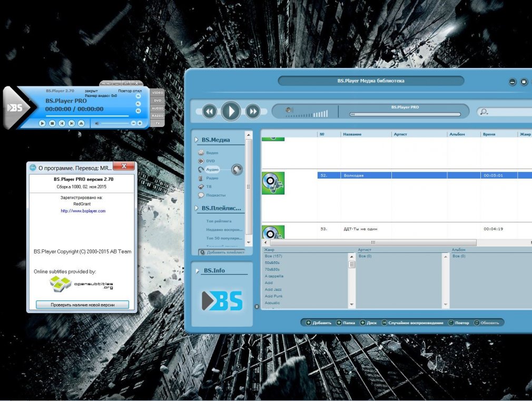The image size is (532, 401).
Task: Click the Диск button in the bottom toolbar
Action: tap(368, 322)
